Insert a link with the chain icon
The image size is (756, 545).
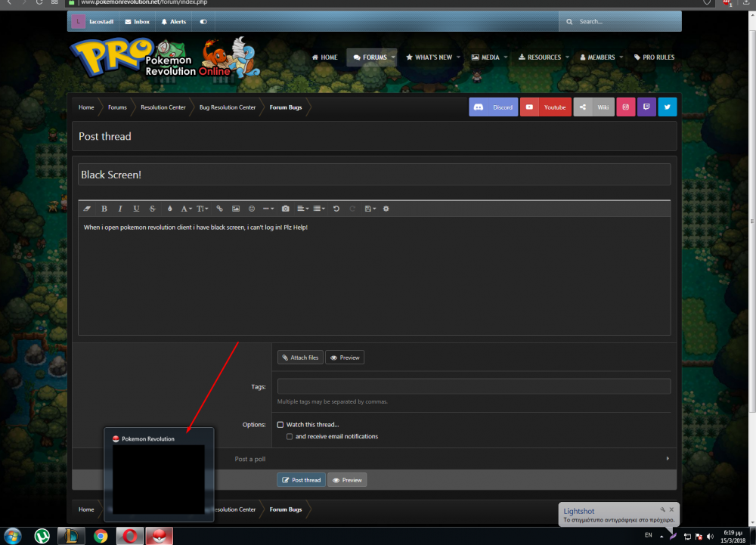point(220,209)
